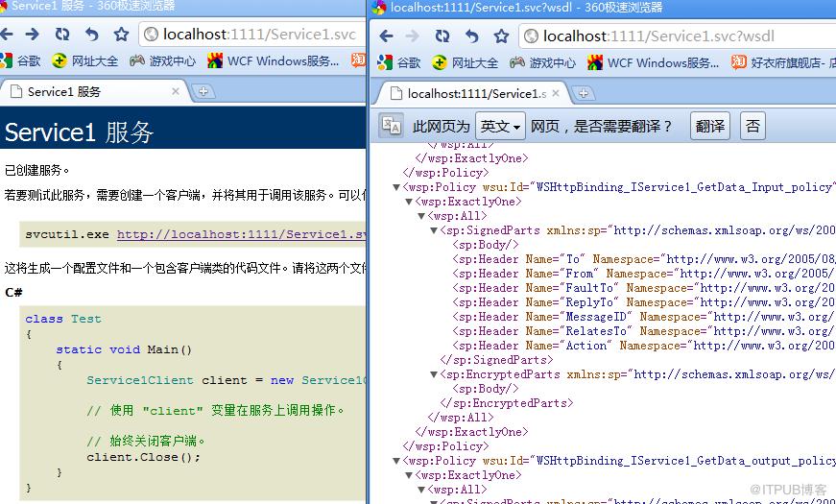The width and height of the screenshot is (836, 504).
Task: Select the Service1 服务 tab
Action: click(93, 92)
